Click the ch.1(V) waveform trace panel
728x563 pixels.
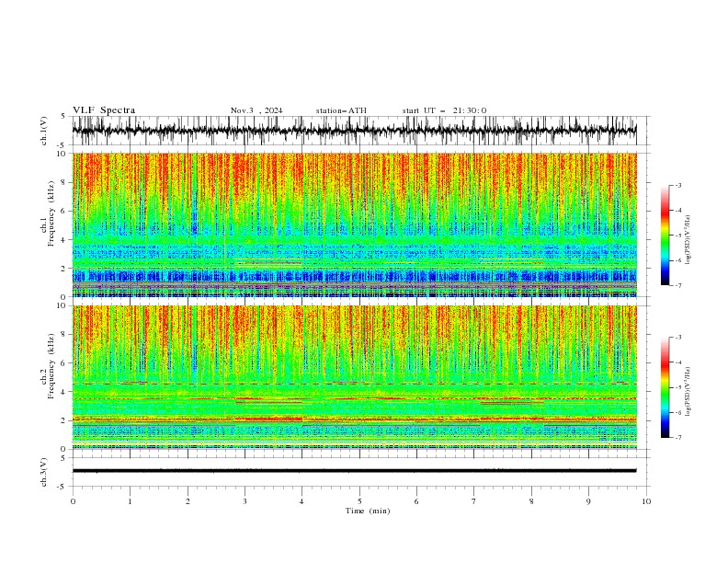point(361,131)
